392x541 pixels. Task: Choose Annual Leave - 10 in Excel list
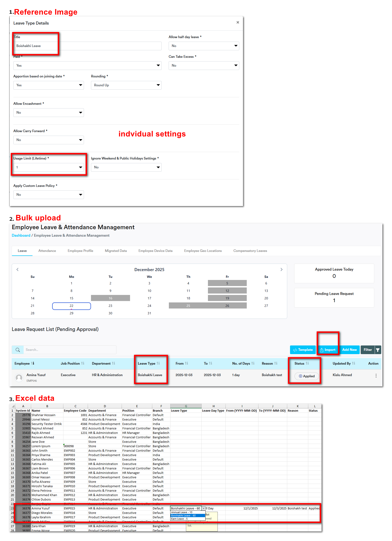188,512
